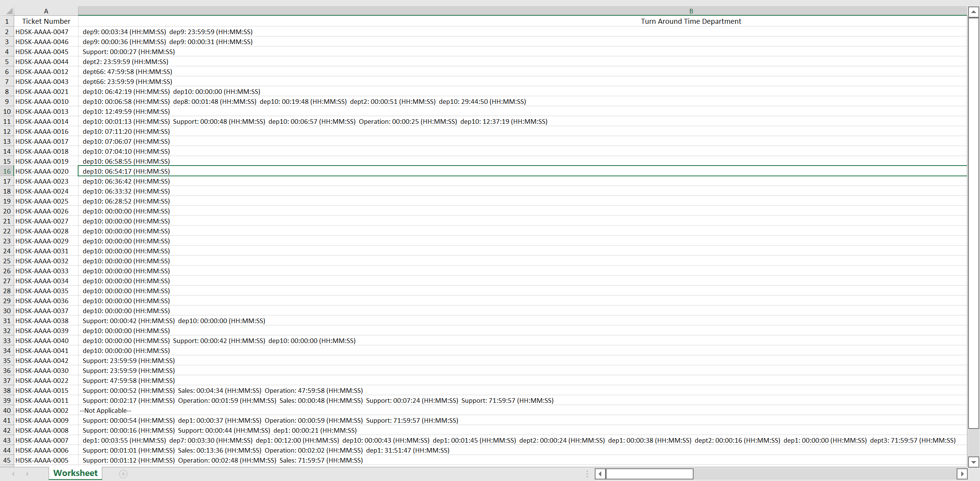Click vertical scrollbar down arrow
Viewport: 980px width, 481px height.
tap(973, 462)
